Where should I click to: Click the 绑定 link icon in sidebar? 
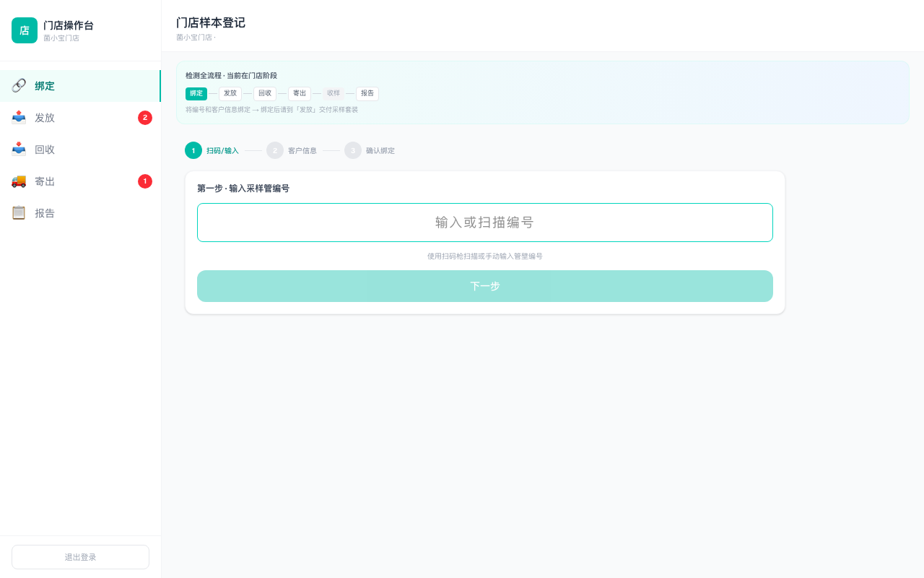point(19,86)
